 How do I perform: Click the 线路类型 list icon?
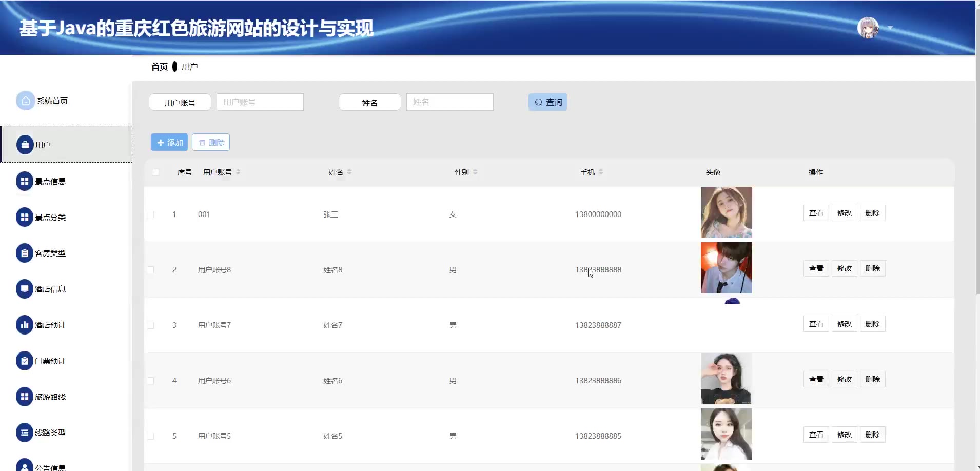(x=24, y=433)
